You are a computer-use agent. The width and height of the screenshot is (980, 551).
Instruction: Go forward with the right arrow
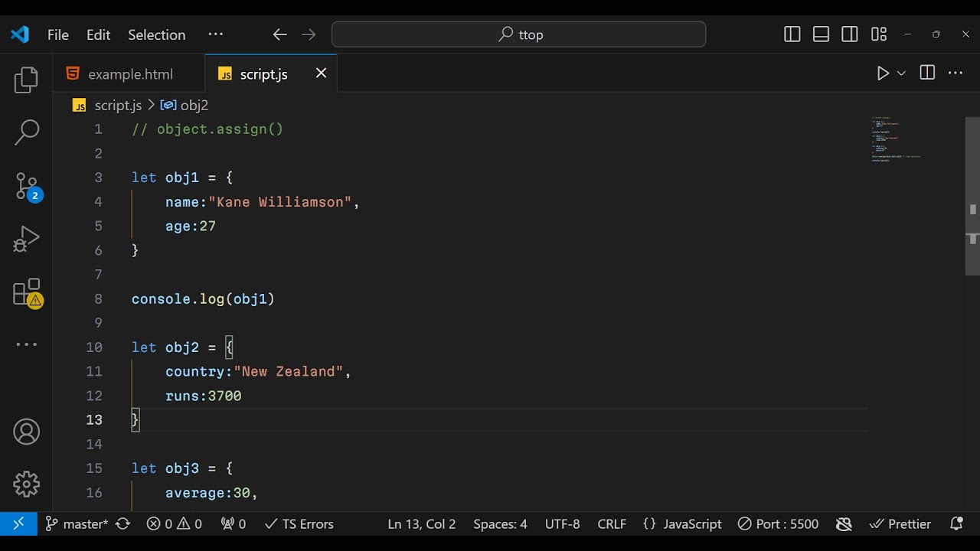click(309, 34)
